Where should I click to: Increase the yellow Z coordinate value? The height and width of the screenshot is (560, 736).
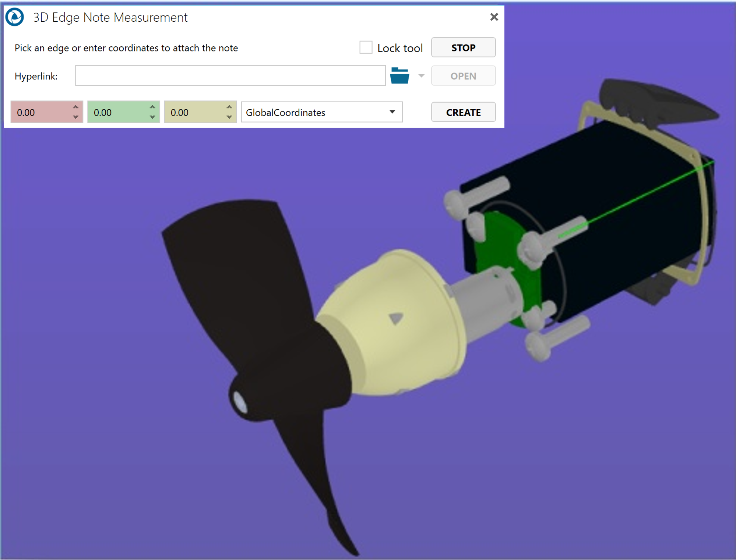coord(229,107)
